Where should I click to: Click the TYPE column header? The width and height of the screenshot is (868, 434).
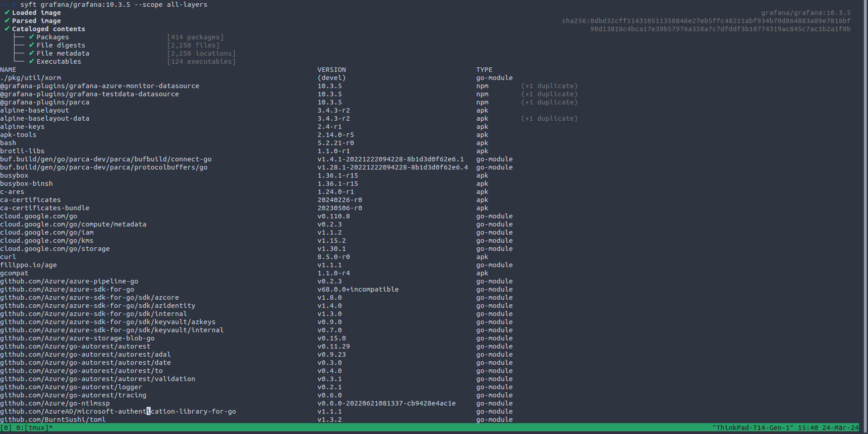click(484, 70)
